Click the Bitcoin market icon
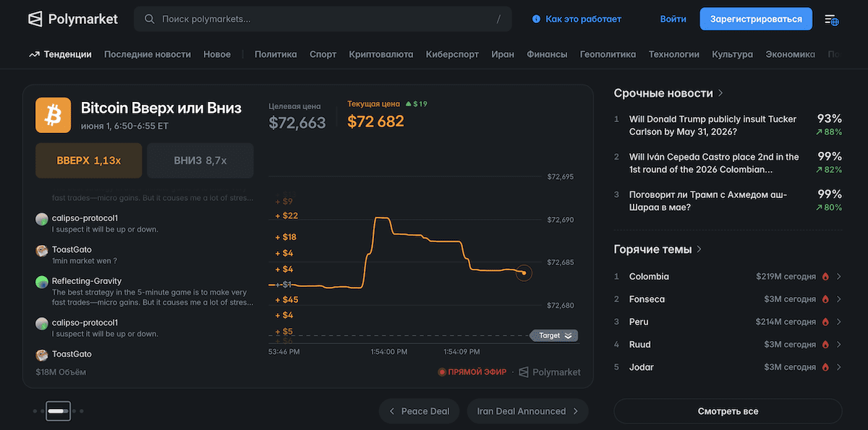 [x=53, y=115]
